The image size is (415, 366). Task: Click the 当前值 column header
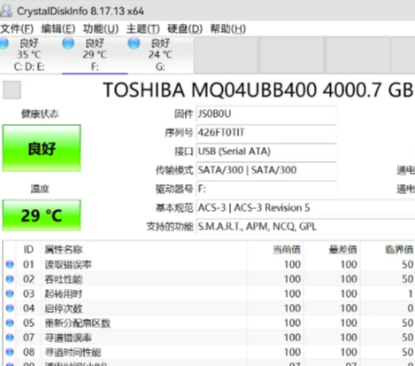(x=287, y=249)
